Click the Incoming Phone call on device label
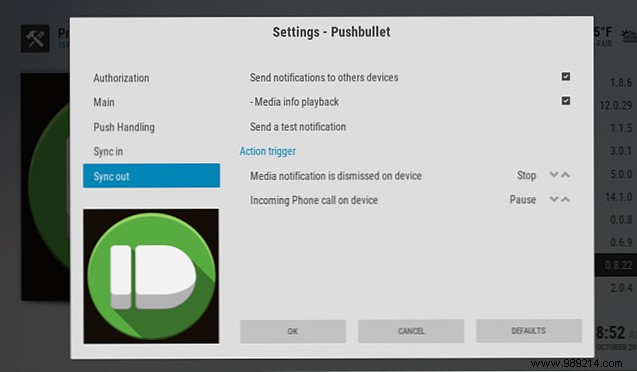 click(x=314, y=200)
